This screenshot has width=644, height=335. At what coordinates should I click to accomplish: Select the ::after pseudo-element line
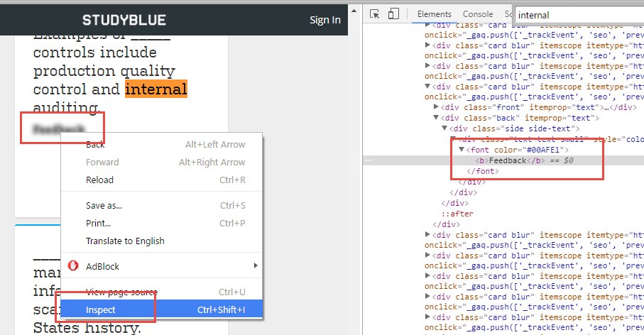pyautogui.click(x=457, y=214)
